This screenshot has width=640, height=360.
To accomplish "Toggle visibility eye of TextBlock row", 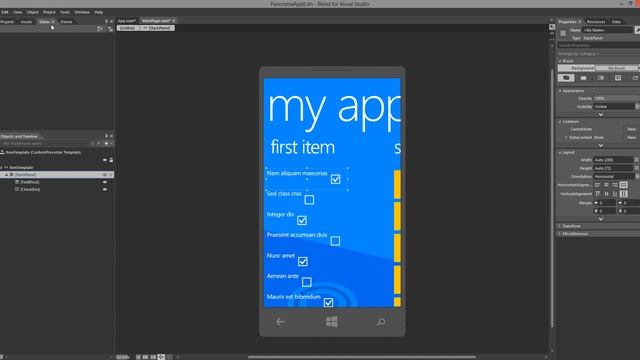I will 105,182.
